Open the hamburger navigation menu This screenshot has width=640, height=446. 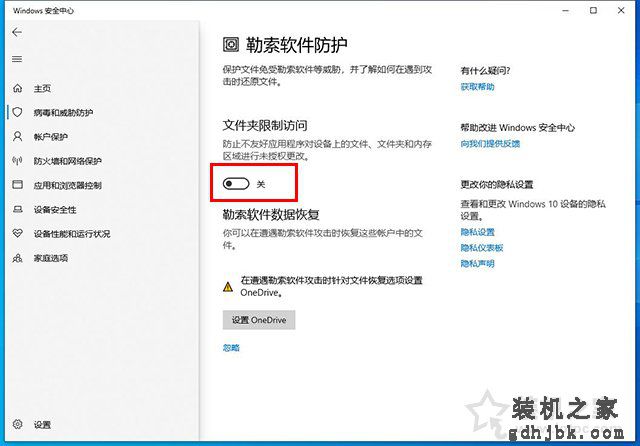17,59
